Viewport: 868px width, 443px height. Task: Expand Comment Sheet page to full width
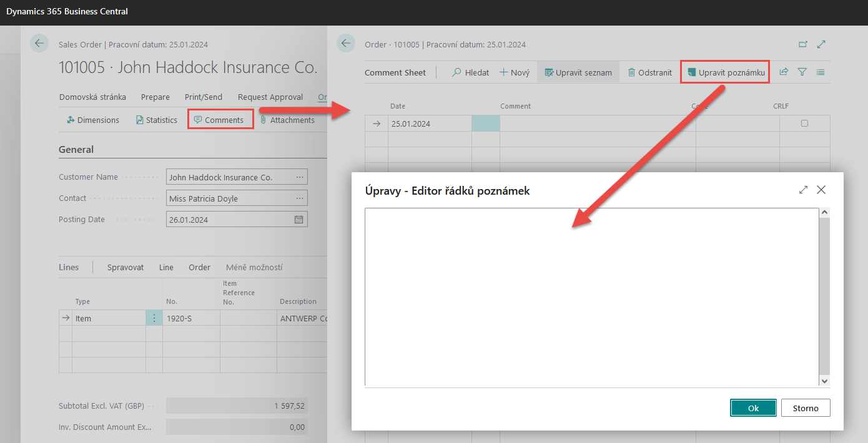822,44
